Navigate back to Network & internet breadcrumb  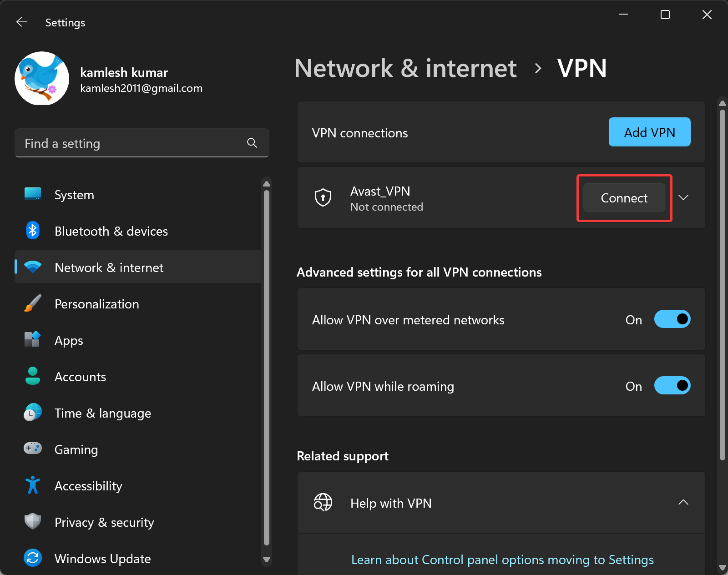[406, 68]
